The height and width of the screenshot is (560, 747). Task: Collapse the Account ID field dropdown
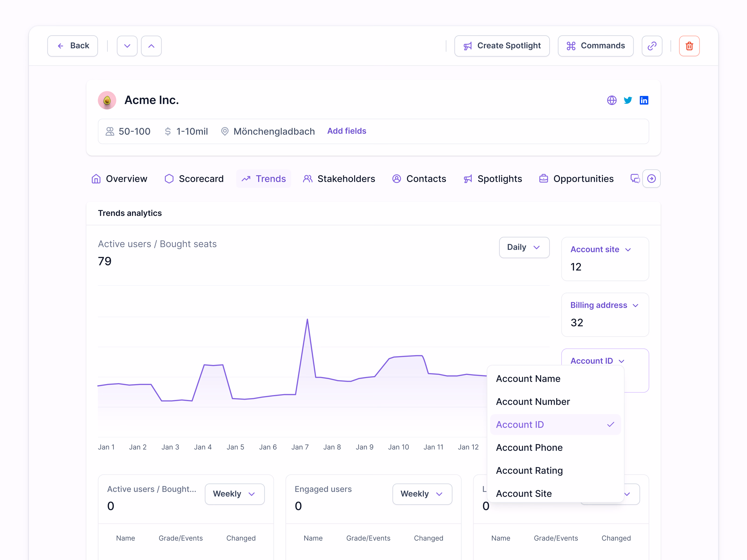point(597,361)
